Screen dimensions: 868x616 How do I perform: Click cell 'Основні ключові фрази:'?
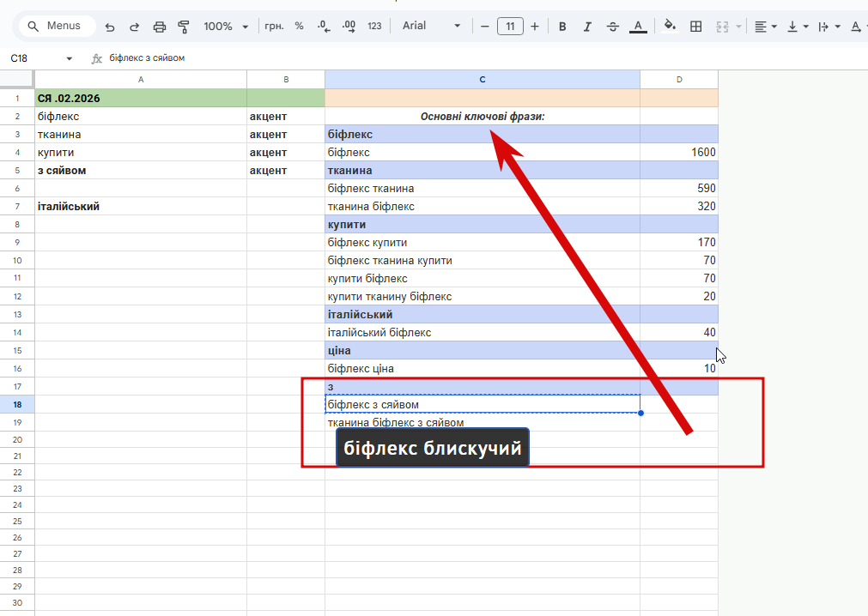[483, 117]
